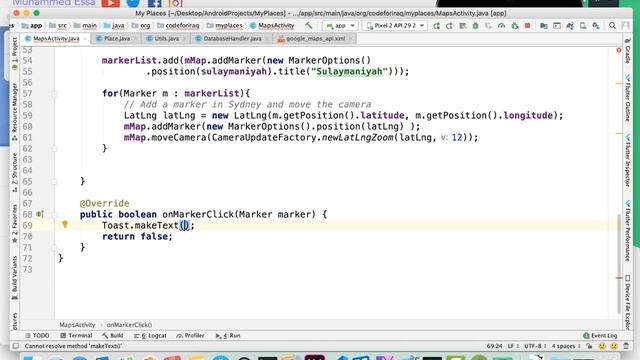The width and height of the screenshot is (640, 360).
Task: Open the Flutter Performance side panel
Action: (x=628, y=231)
